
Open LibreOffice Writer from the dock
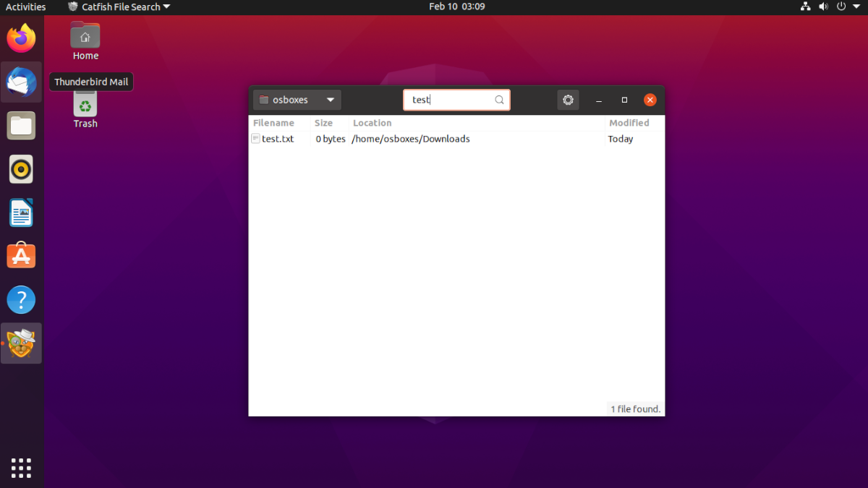21,212
